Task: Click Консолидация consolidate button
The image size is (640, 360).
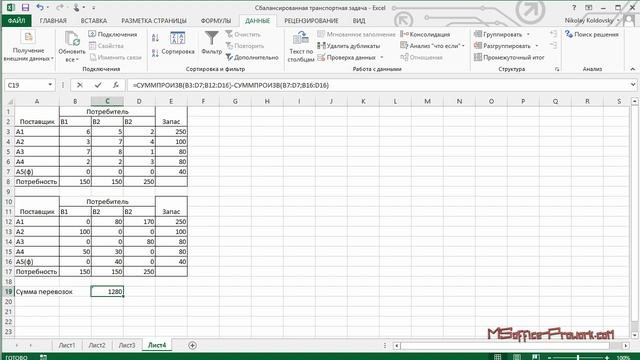Action: click(425, 34)
